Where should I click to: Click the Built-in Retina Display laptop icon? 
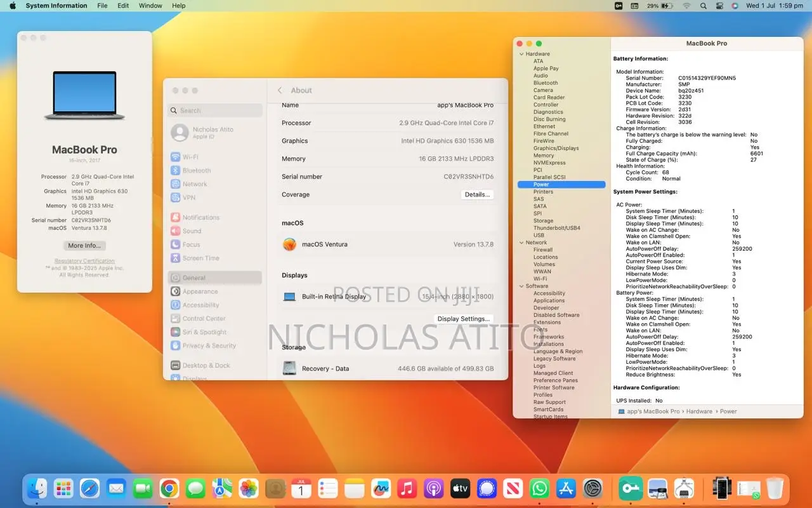(289, 297)
